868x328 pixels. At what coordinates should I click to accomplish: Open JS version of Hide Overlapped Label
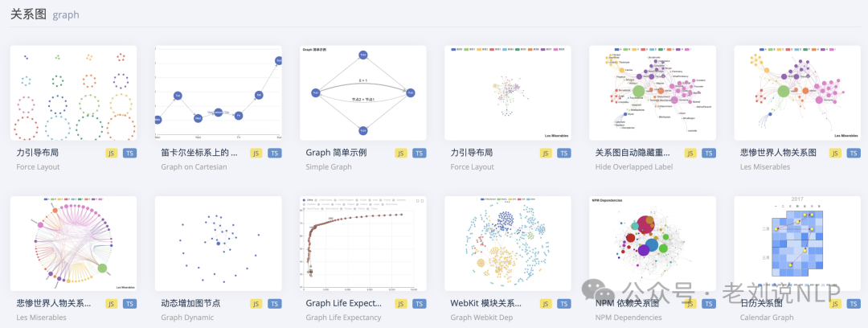(690, 153)
